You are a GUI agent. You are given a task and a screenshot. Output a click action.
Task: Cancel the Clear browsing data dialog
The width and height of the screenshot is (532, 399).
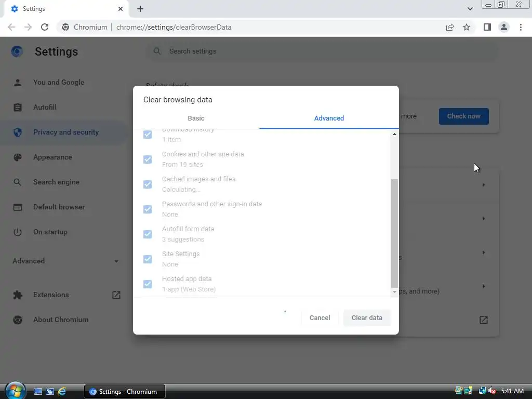click(x=320, y=318)
